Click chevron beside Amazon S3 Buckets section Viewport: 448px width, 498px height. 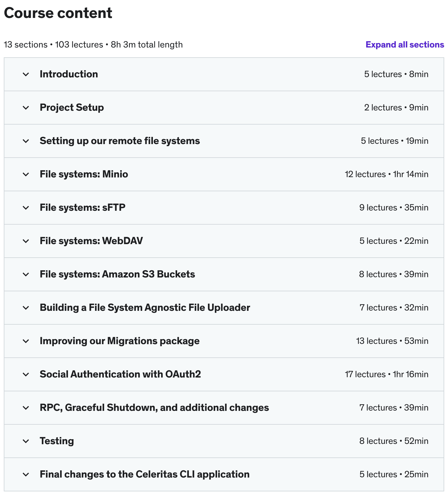click(x=26, y=274)
